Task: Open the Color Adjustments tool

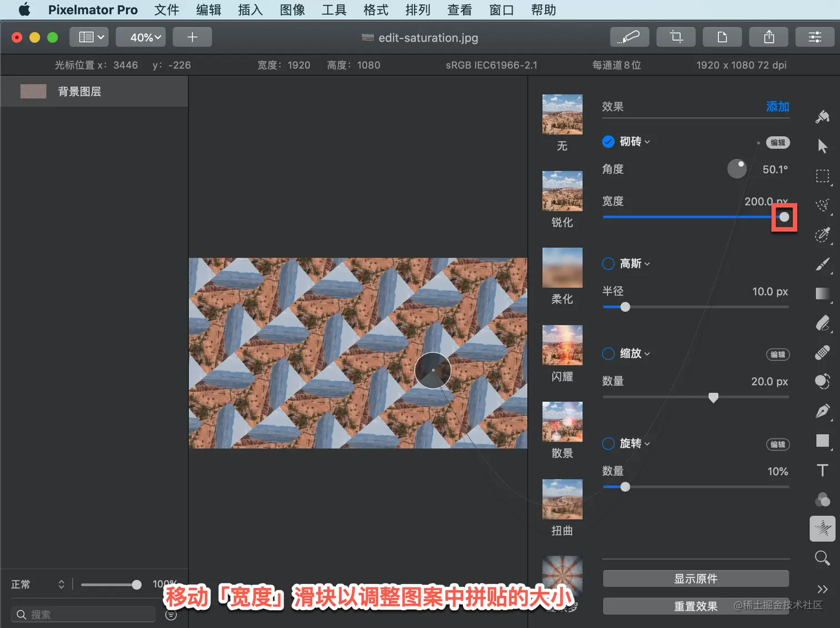Action: point(822,500)
